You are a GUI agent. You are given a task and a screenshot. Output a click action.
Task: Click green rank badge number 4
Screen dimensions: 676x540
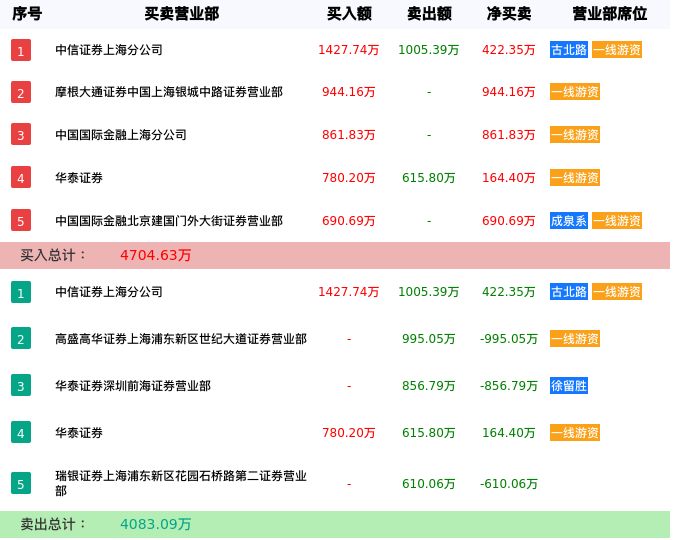point(21,433)
